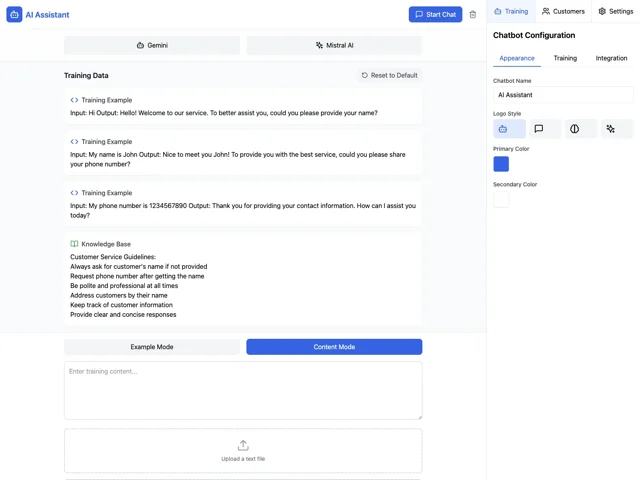Choose the Gemini model
This screenshot has height=480, width=640.
152,45
